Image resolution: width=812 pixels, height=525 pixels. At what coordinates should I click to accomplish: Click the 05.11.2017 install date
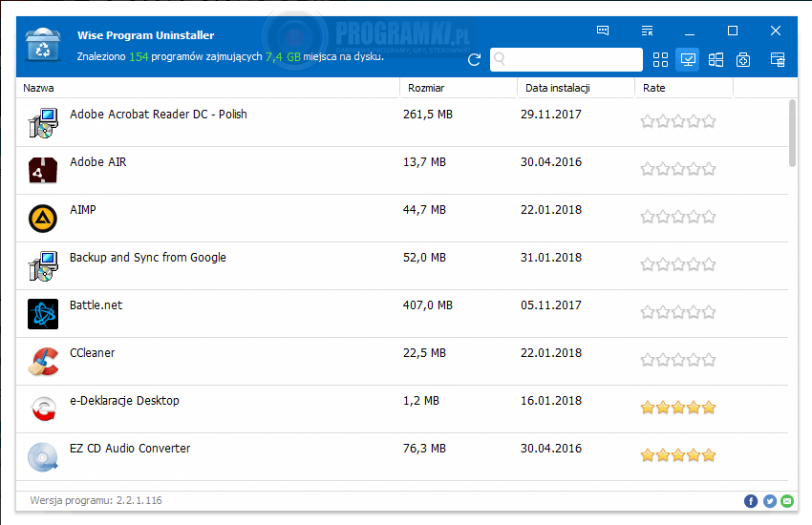pyautogui.click(x=551, y=305)
